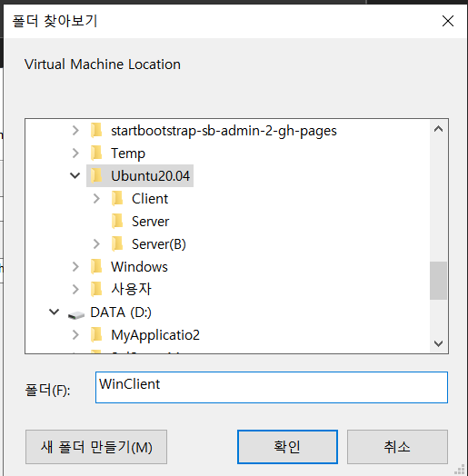Click the Temp folder icon
468x476 pixels.
click(96, 153)
